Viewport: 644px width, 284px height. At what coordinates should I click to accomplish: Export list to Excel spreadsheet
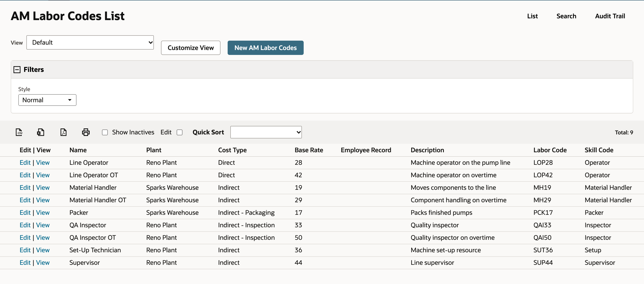tap(40, 132)
